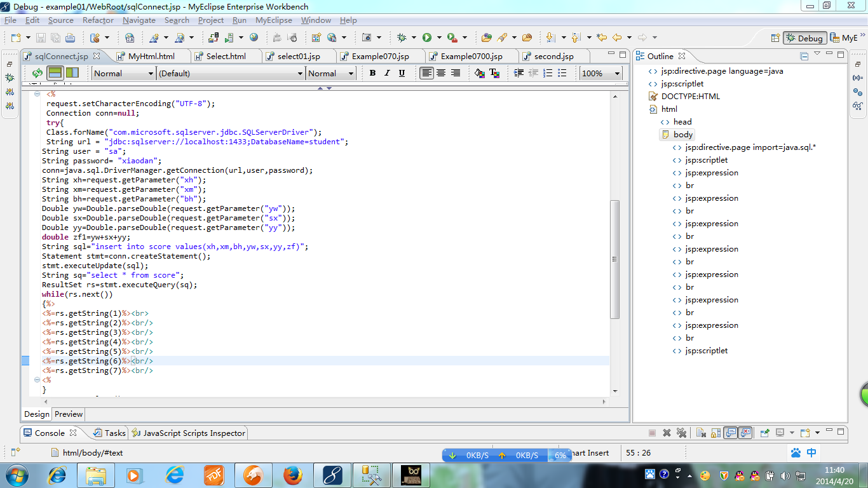Screen dimensions: 868x488
Task: Click the Previous Annotation icon
Action: coord(576,37)
